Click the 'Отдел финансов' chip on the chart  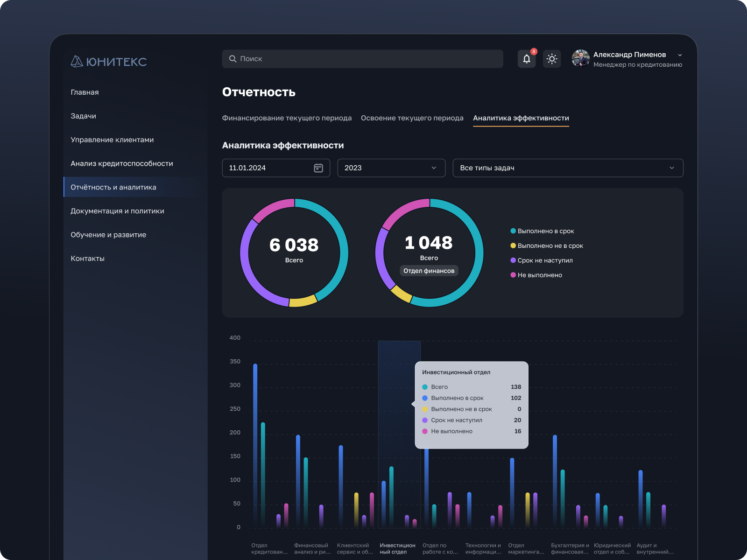429,271
